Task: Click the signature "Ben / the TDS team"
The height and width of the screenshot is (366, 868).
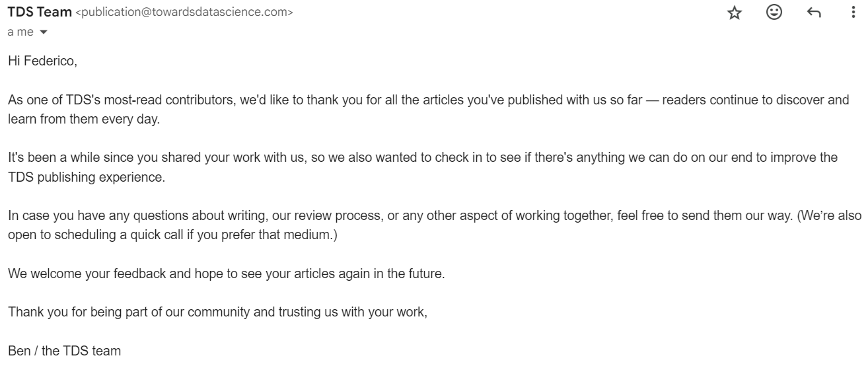Action: coord(64,351)
